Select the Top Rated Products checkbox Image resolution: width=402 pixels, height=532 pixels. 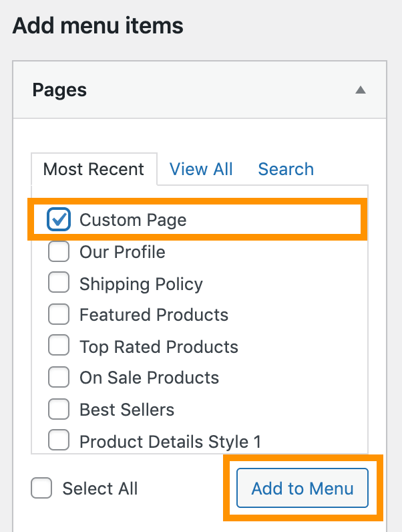(59, 345)
